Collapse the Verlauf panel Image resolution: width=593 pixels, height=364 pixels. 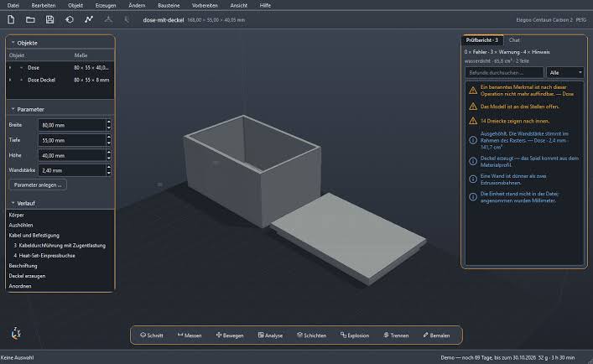click(13, 203)
